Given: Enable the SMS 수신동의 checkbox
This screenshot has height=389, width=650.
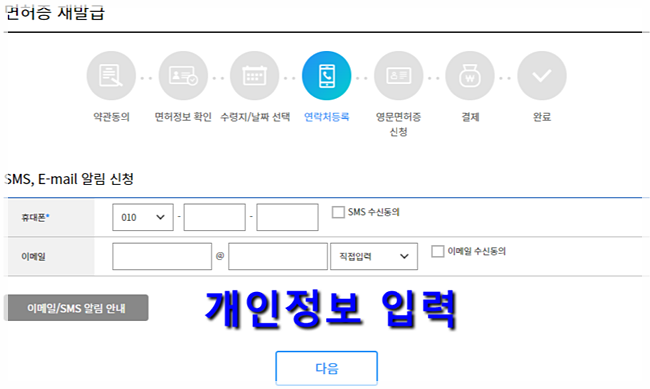Looking at the screenshot, I should tap(338, 212).
